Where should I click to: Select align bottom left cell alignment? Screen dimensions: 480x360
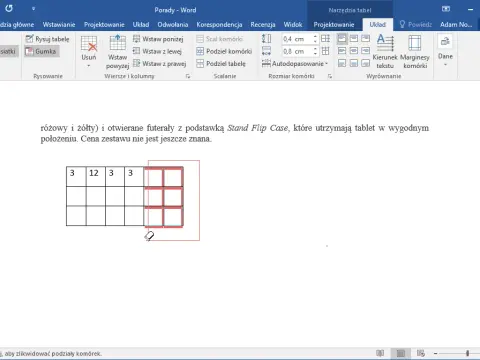(342, 63)
